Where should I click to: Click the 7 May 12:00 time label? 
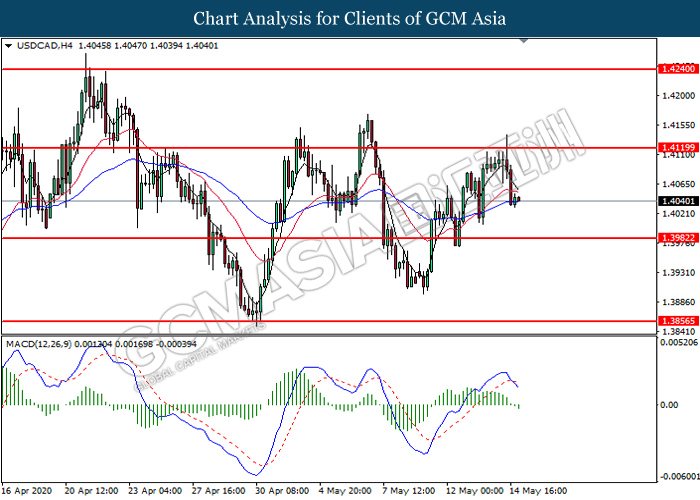tap(408, 491)
